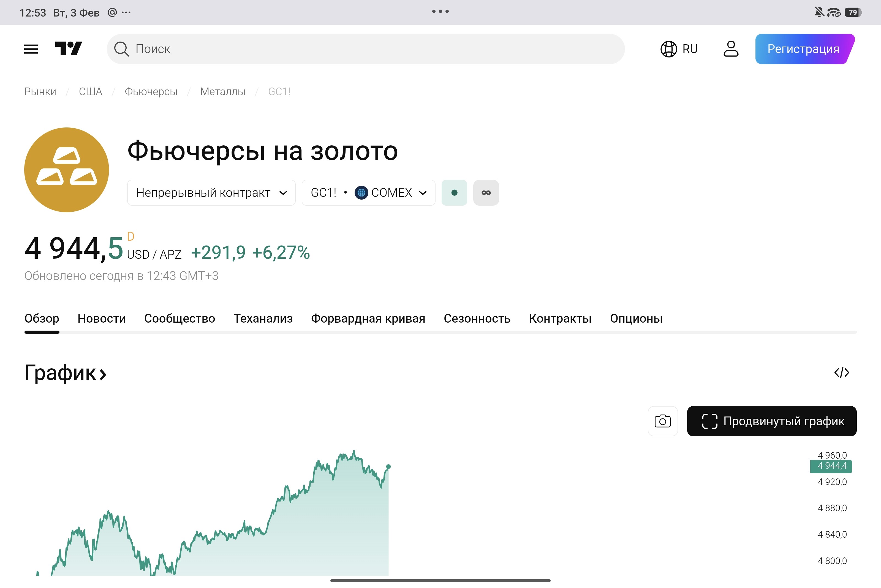This screenshot has height=588, width=881.
Task: Click inside the Поиск search field
Action: (x=263, y=48)
